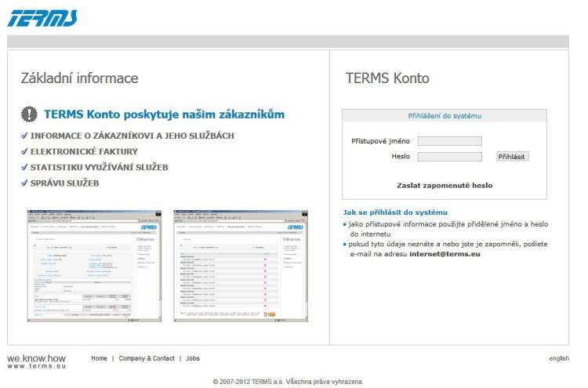Click the exclamation mark badge icon
Screen dimensions: 588x388
tap(29, 114)
